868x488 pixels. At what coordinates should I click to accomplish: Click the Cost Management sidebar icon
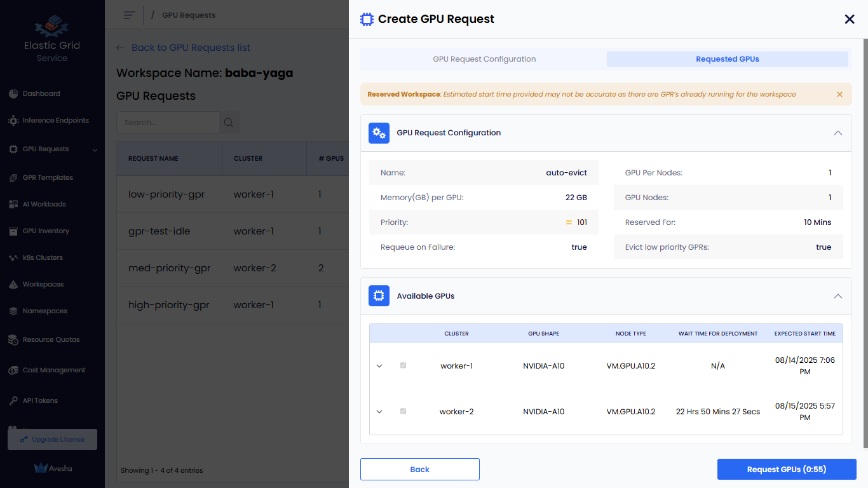(x=13, y=370)
